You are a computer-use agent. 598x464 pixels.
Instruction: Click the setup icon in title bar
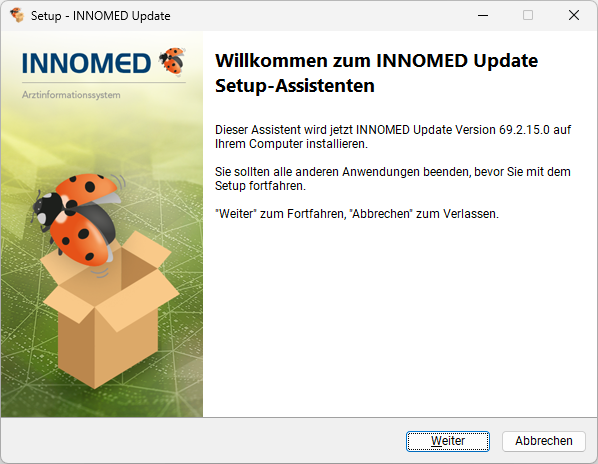pyautogui.click(x=17, y=15)
